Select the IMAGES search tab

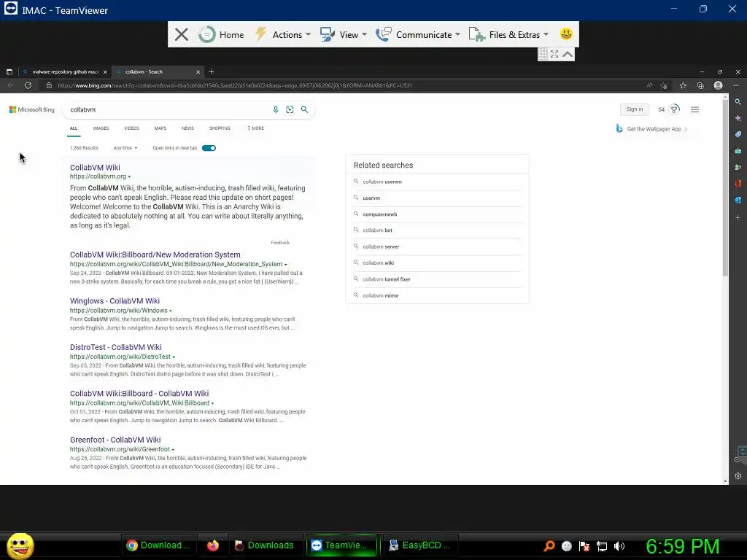pyautogui.click(x=101, y=128)
